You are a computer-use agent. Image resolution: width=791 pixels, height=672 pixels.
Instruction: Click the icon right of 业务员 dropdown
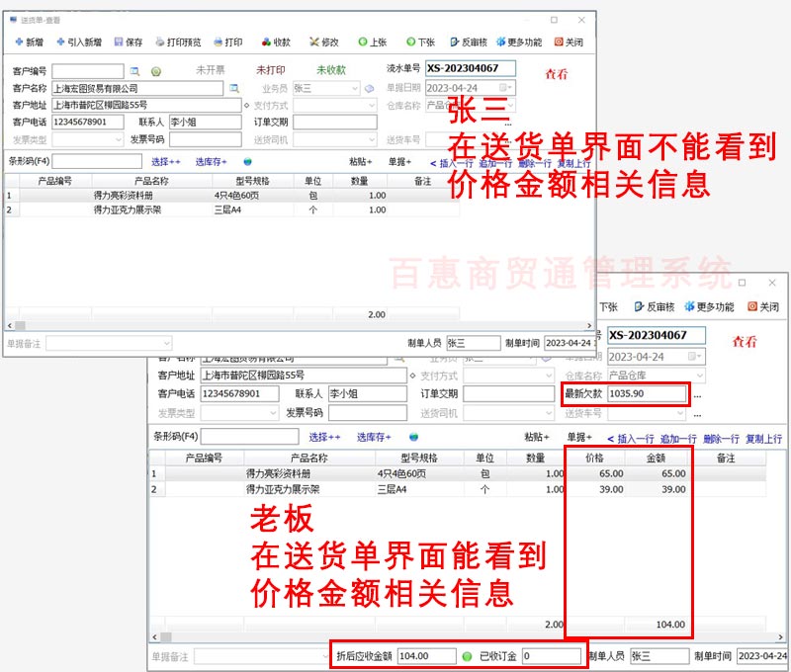point(370,88)
